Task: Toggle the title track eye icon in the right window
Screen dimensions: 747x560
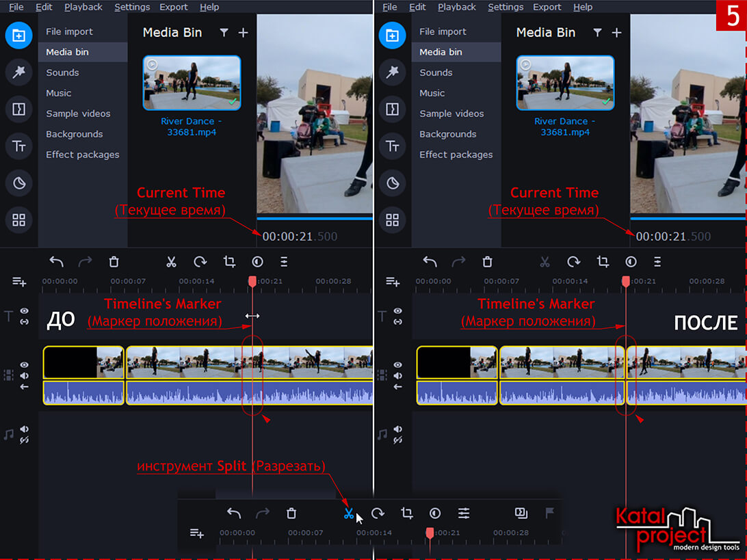Action: coord(397,311)
